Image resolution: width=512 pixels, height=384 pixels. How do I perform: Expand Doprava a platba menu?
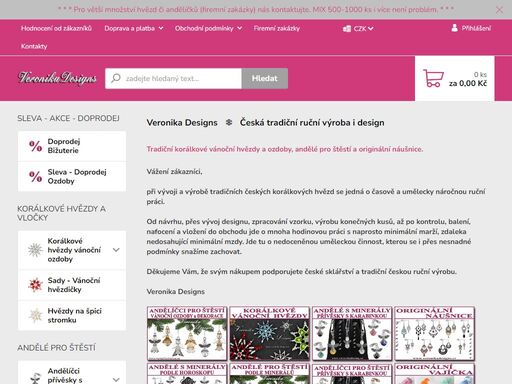[134, 28]
